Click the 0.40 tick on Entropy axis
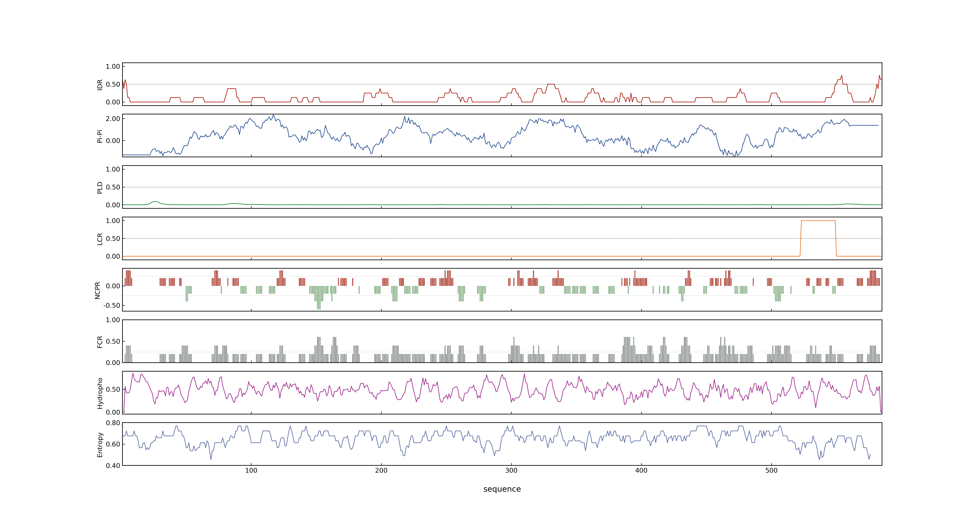The width and height of the screenshot is (980, 523). click(113, 466)
